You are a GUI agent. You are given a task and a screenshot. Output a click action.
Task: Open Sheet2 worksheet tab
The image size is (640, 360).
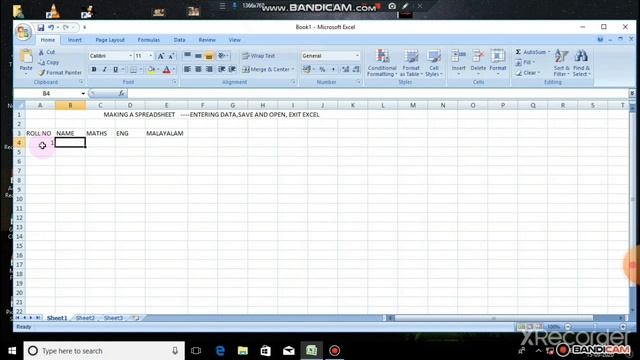point(85,318)
